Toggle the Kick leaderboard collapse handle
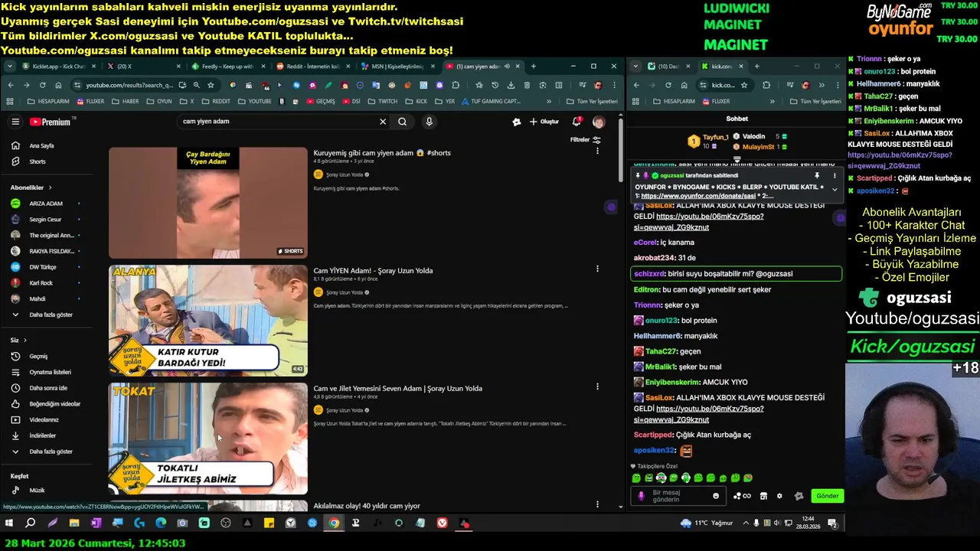The width and height of the screenshot is (980, 551). (x=737, y=160)
